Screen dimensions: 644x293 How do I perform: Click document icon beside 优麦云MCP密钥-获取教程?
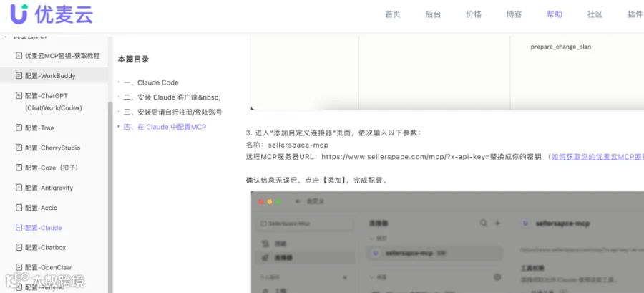(x=19, y=55)
